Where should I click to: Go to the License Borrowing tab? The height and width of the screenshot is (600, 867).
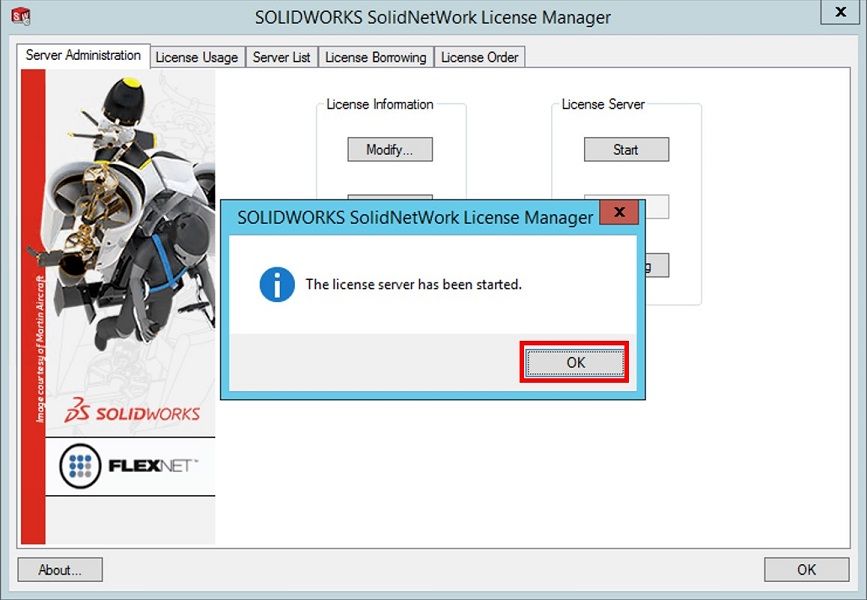(375, 58)
